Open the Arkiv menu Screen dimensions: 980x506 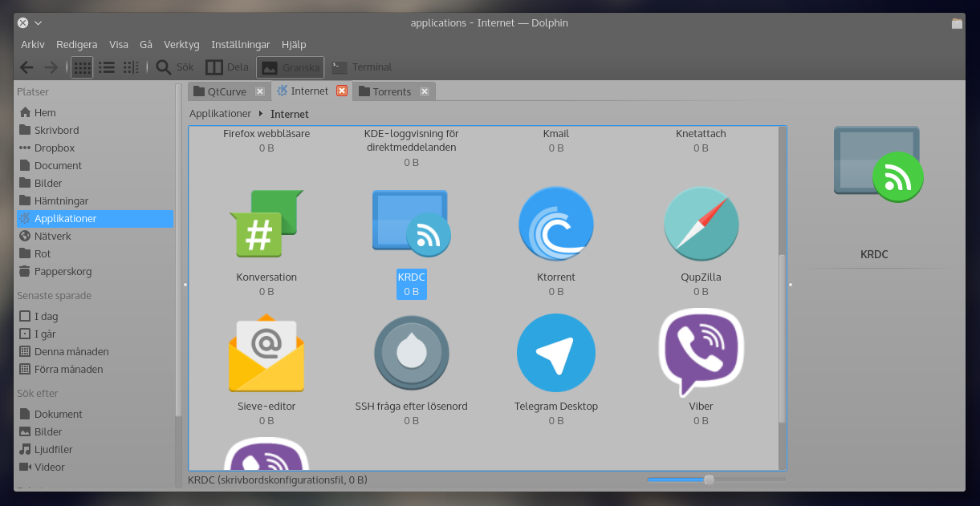pyautogui.click(x=33, y=45)
